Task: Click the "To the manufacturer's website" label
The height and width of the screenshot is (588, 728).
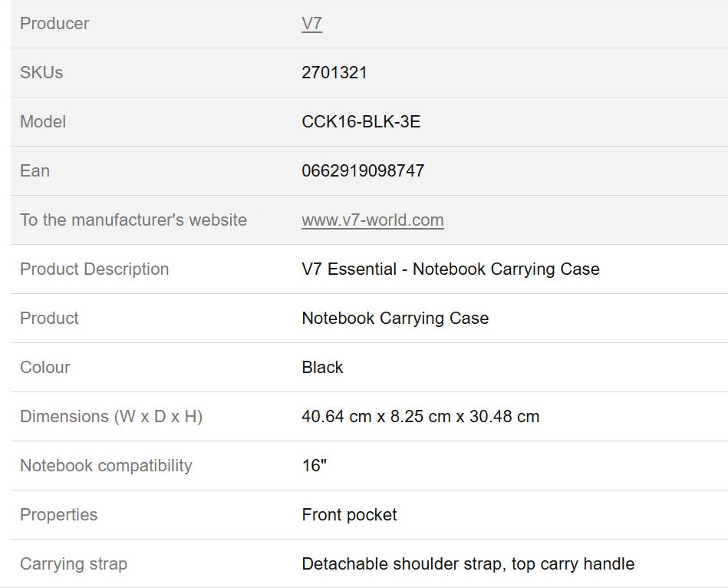Action: (133, 220)
